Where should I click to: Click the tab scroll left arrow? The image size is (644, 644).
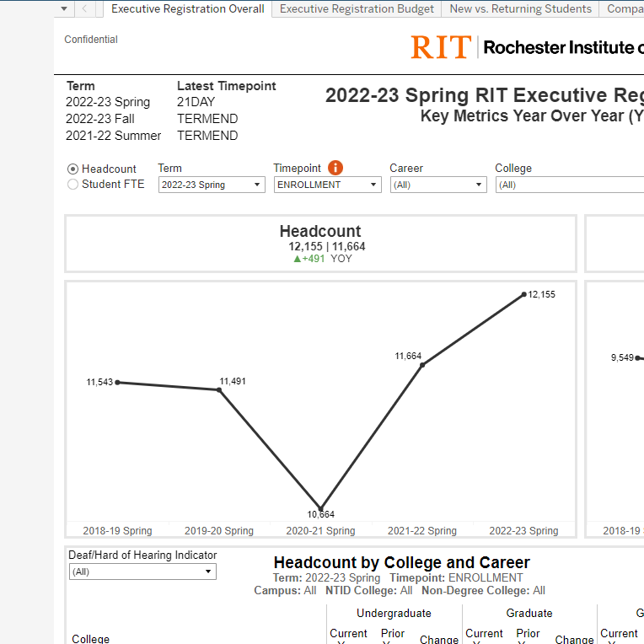pyautogui.click(x=85, y=9)
